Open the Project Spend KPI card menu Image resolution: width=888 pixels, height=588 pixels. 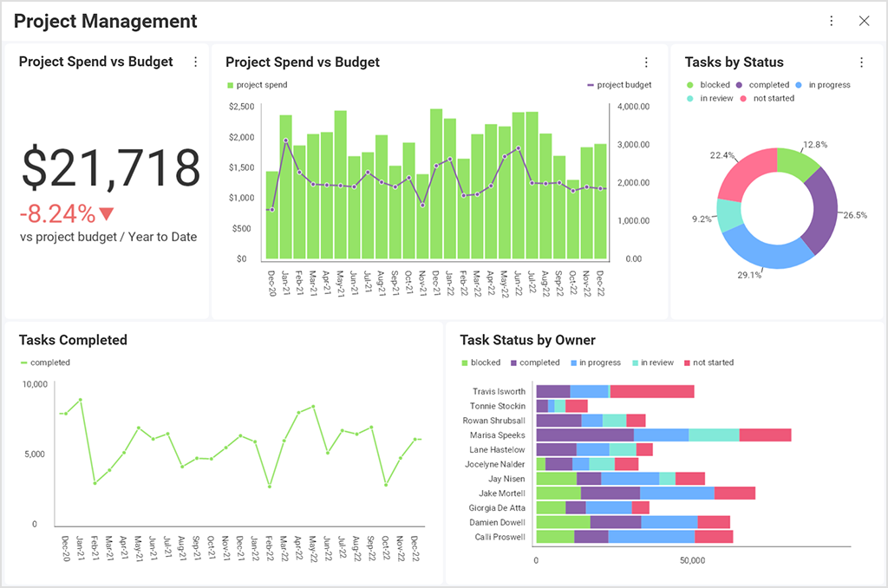196,62
